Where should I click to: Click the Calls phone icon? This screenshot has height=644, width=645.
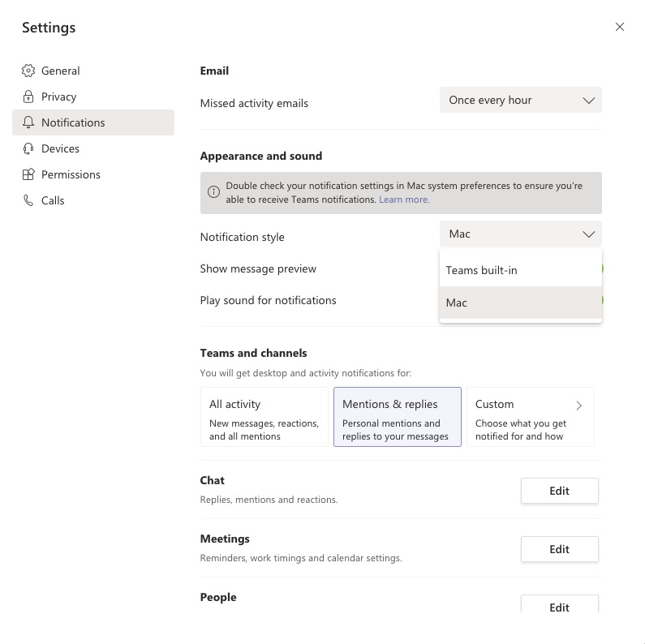click(28, 200)
